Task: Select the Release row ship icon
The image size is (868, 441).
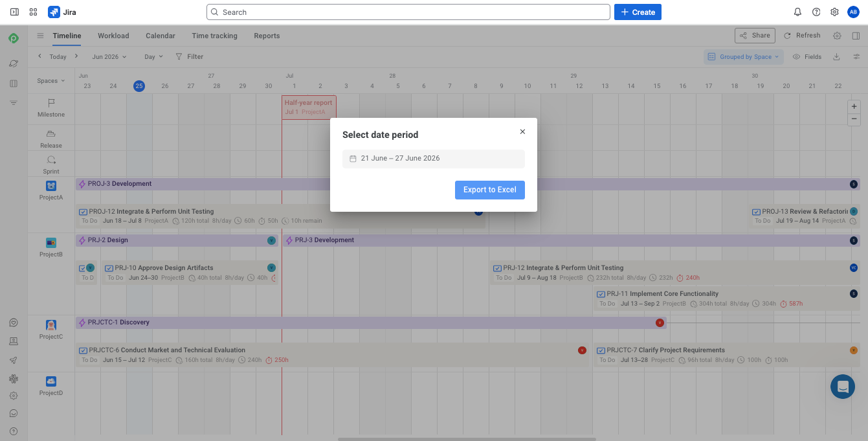Action: (x=51, y=133)
